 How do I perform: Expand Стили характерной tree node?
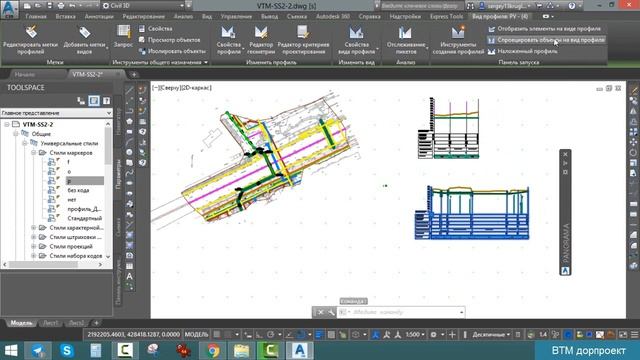(x=34, y=228)
